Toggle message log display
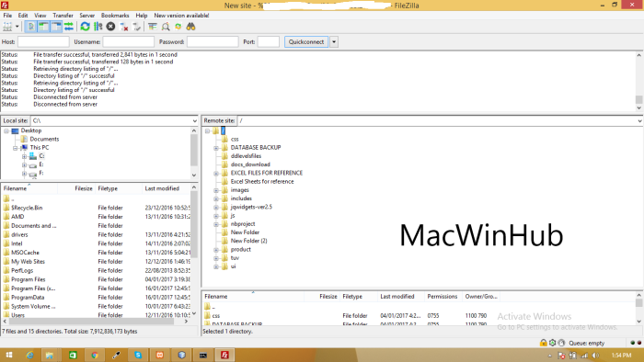This screenshot has height=362, width=644. (x=30, y=27)
